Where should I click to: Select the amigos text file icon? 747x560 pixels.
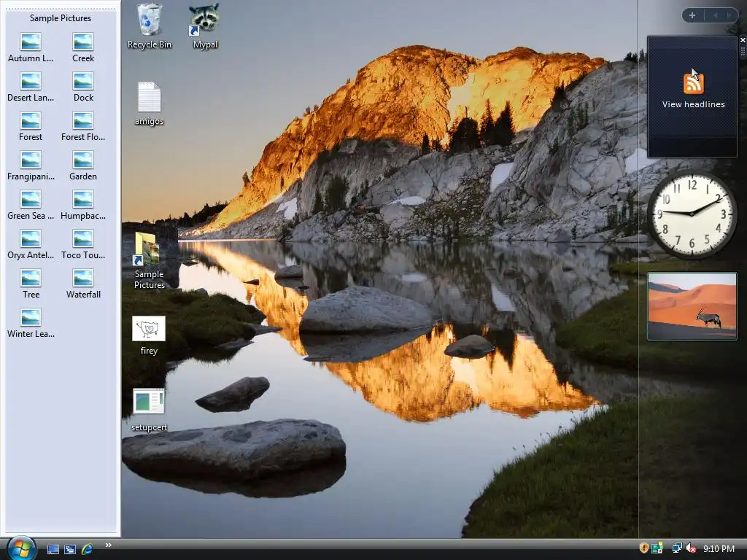pos(149,104)
